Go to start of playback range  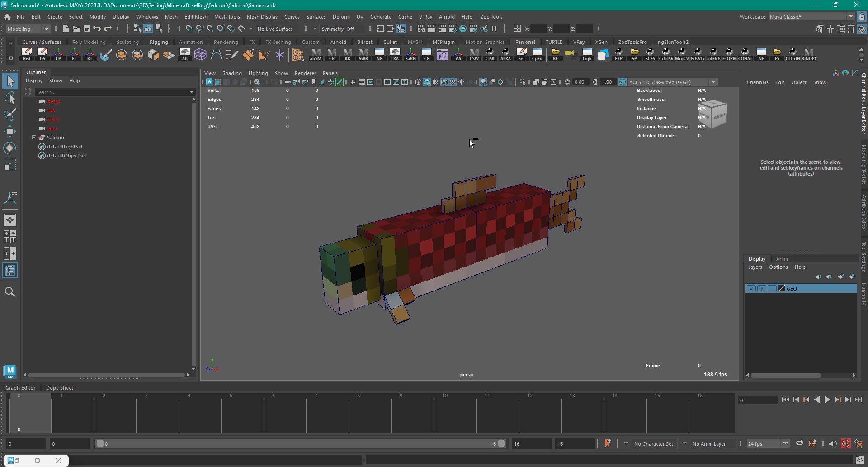[x=785, y=400]
